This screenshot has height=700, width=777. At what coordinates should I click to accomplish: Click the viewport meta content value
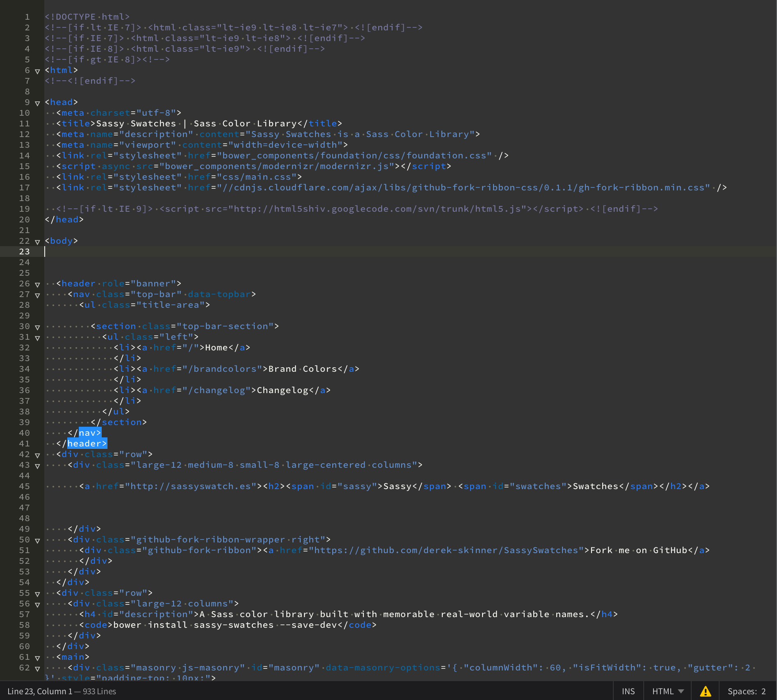pyautogui.click(x=286, y=145)
